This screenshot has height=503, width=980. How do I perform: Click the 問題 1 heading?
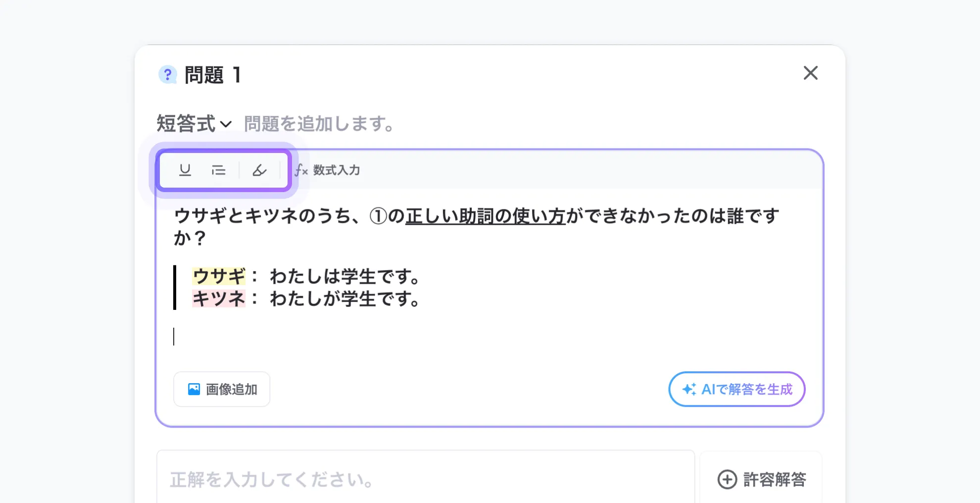point(213,75)
